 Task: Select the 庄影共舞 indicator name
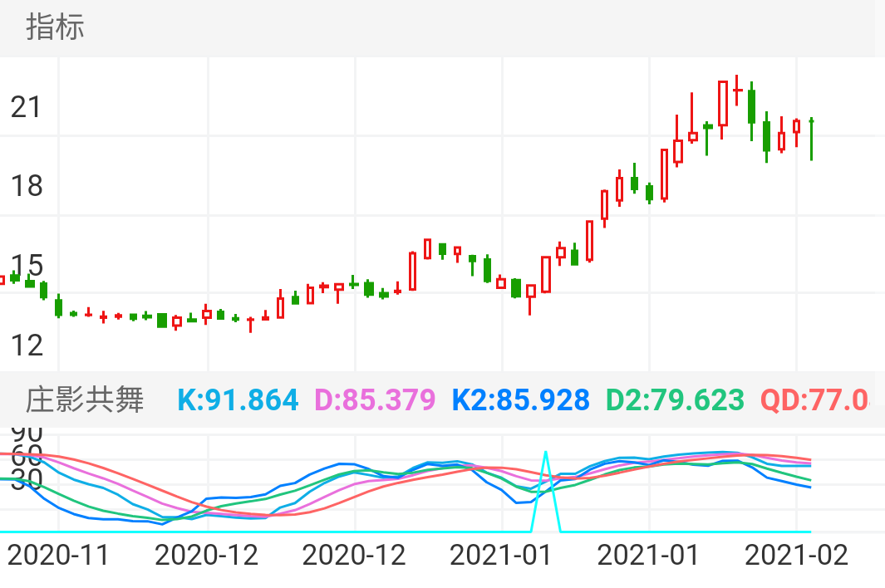click(85, 400)
